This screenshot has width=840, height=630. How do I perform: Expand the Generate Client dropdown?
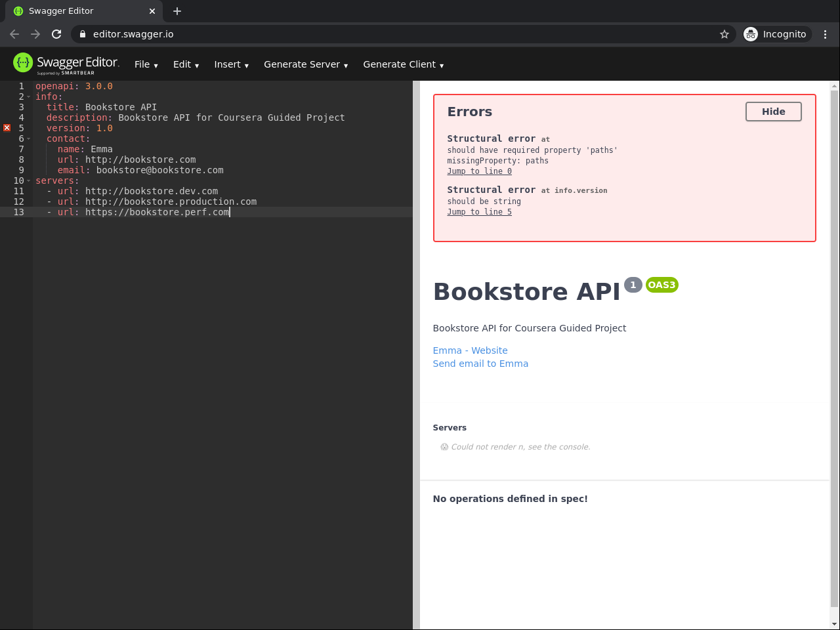[x=403, y=64]
